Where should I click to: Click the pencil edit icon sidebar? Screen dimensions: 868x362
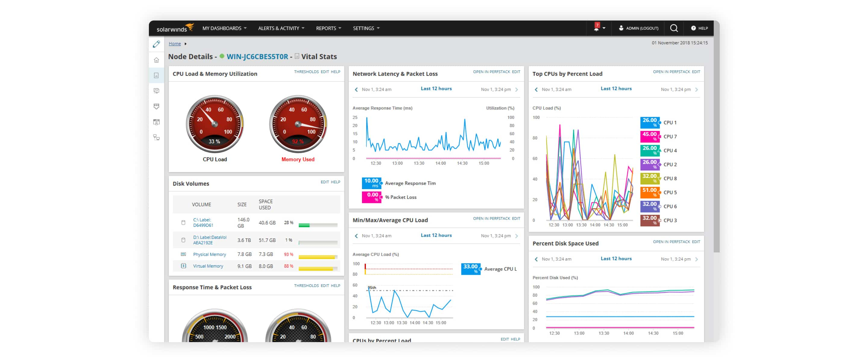point(157,44)
